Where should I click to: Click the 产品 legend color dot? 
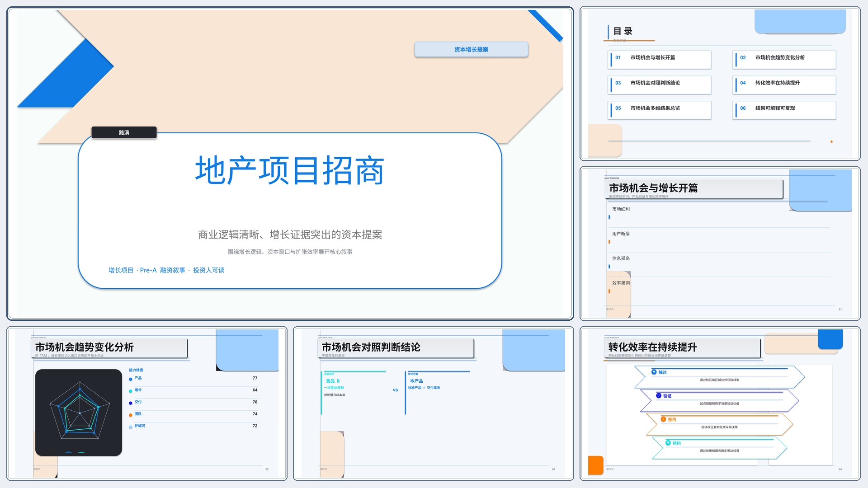pyautogui.click(x=131, y=379)
